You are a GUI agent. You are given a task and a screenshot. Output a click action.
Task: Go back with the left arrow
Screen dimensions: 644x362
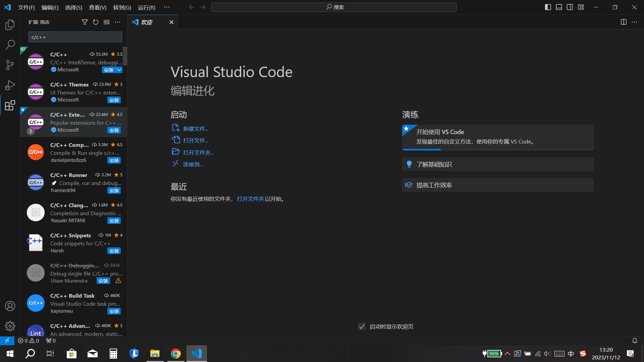pyautogui.click(x=192, y=7)
